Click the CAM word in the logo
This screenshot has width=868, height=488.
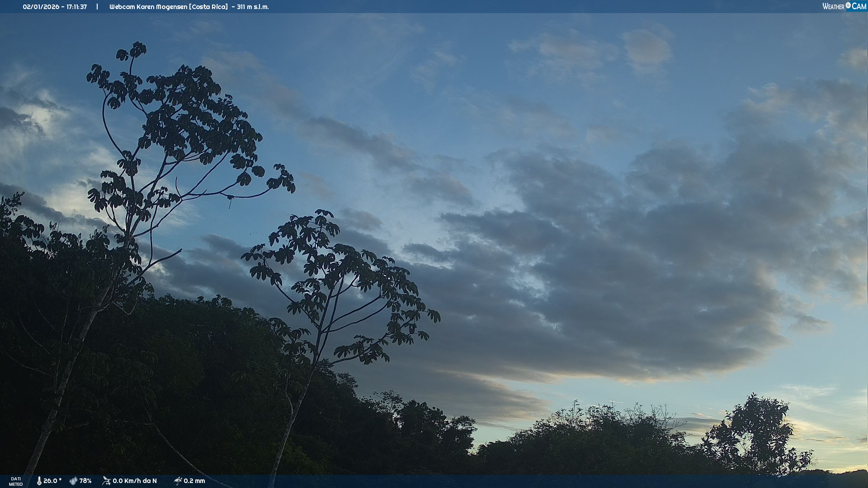point(859,6)
